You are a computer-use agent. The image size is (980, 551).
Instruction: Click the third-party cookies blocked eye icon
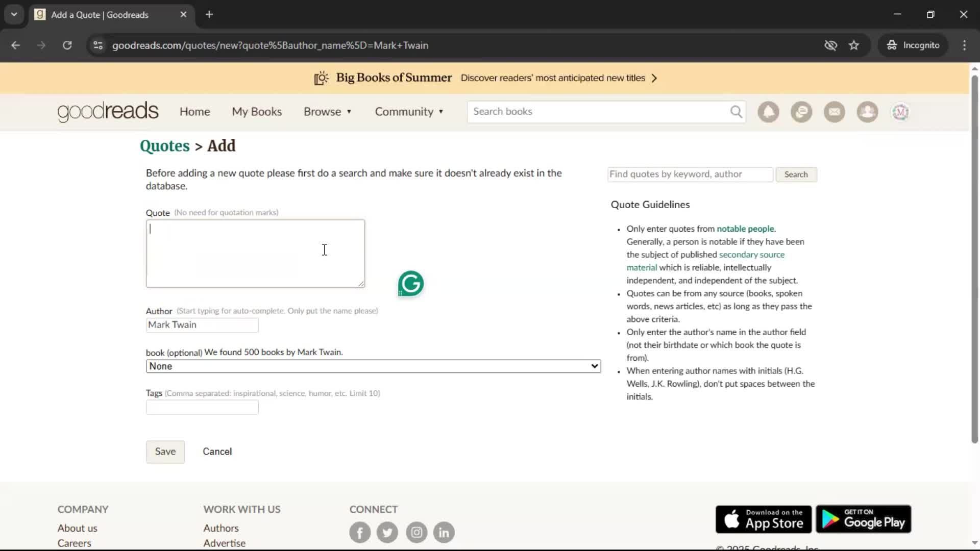(x=830, y=45)
